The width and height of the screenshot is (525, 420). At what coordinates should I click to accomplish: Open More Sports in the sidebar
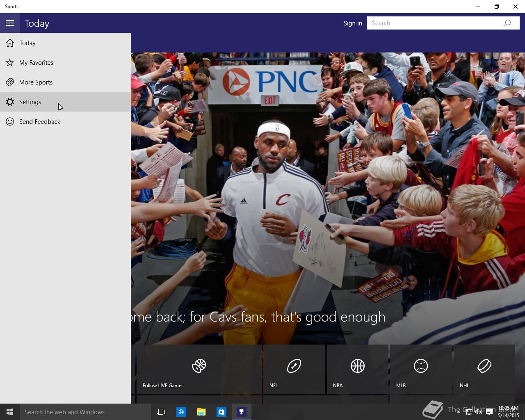[x=65, y=82]
